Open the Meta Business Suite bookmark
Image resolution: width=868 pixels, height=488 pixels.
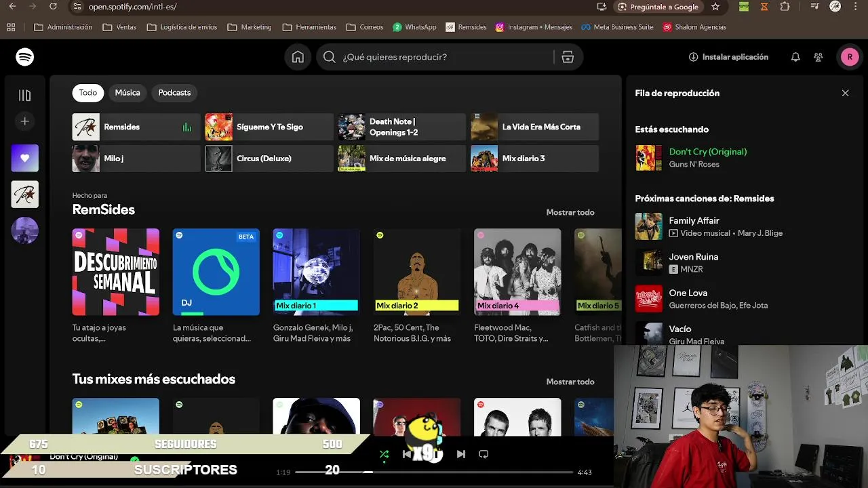click(x=617, y=27)
